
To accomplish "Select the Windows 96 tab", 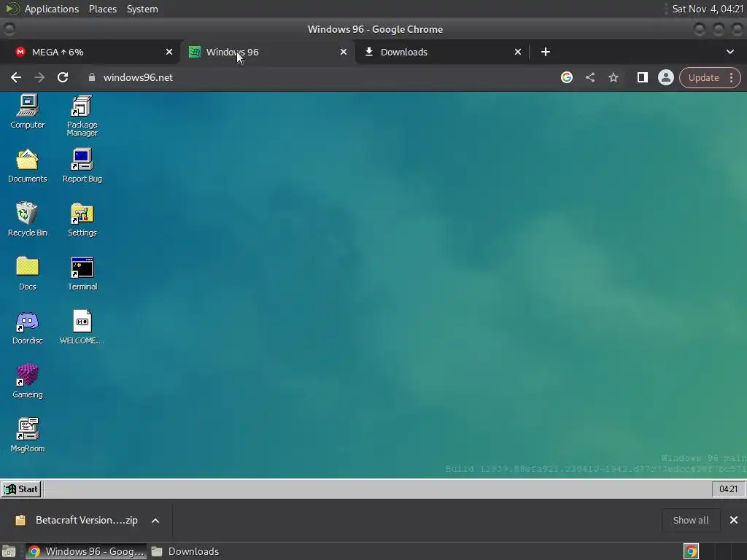I will click(267, 52).
